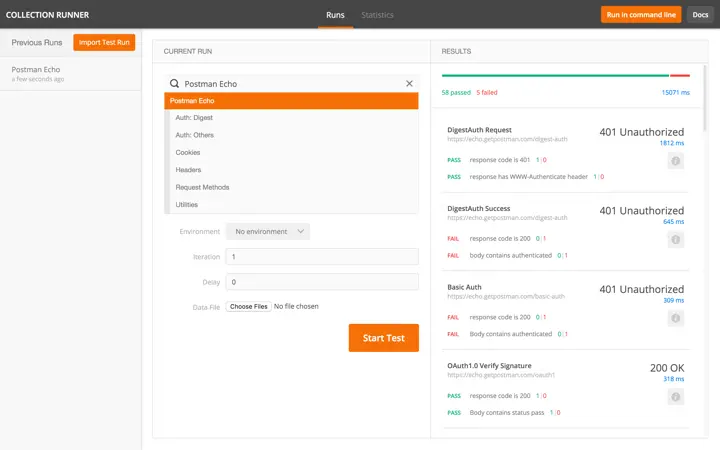
Task: Select the Request Methods folder
Action: [294, 187]
